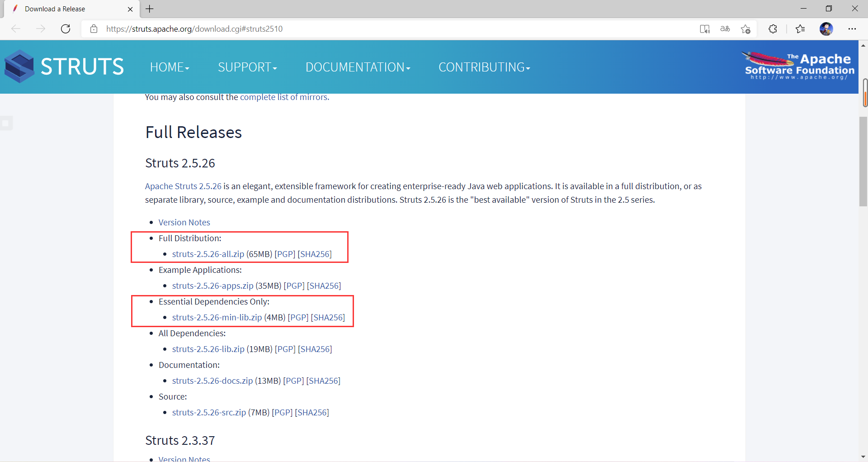Open SHA256 for struts-2.5.26-min-lib.zip
Screen dimensions: 868x462
coord(328,317)
